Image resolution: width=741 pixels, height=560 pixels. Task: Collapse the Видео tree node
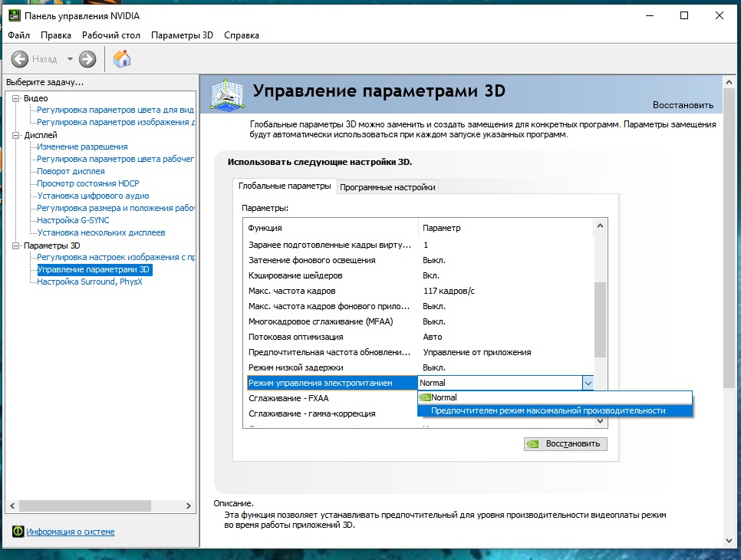pyautogui.click(x=16, y=98)
